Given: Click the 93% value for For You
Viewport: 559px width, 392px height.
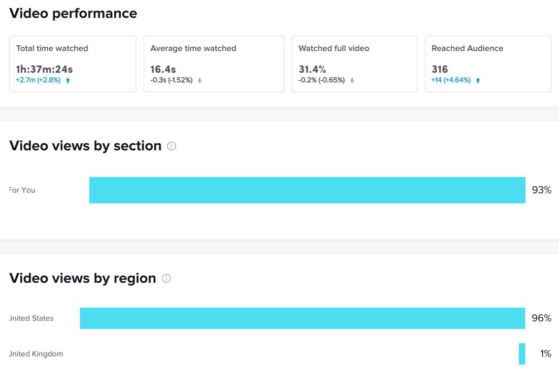Looking at the screenshot, I should click(x=541, y=190).
